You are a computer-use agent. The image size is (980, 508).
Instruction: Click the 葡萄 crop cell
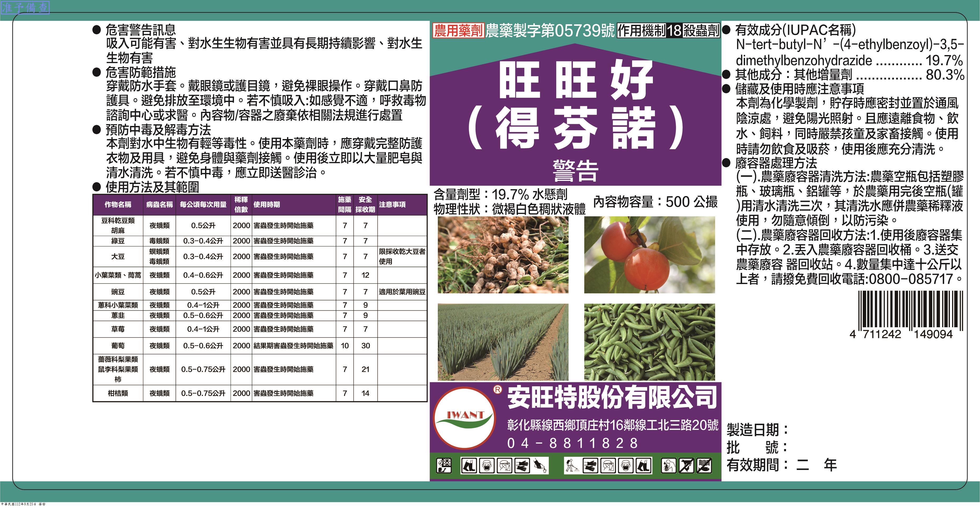tap(118, 346)
